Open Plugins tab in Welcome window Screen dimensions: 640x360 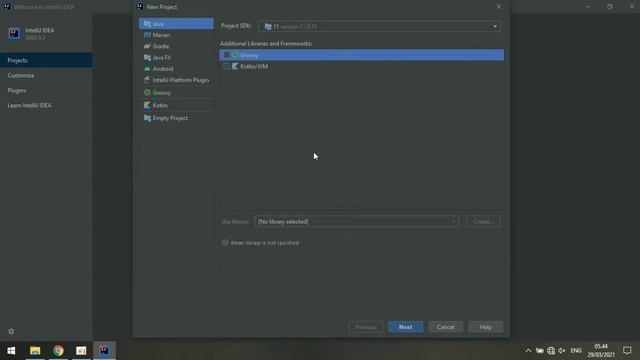tap(46, 91)
